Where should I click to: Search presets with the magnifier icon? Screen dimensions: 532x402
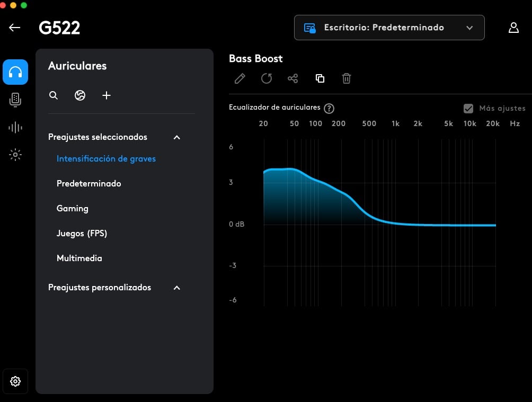[x=54, y=95]
